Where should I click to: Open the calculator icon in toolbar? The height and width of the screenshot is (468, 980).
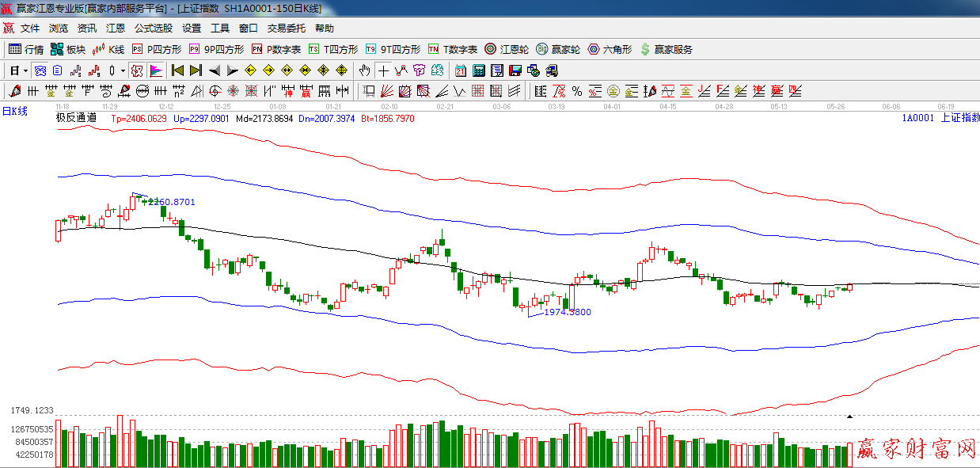coord(479,70)
